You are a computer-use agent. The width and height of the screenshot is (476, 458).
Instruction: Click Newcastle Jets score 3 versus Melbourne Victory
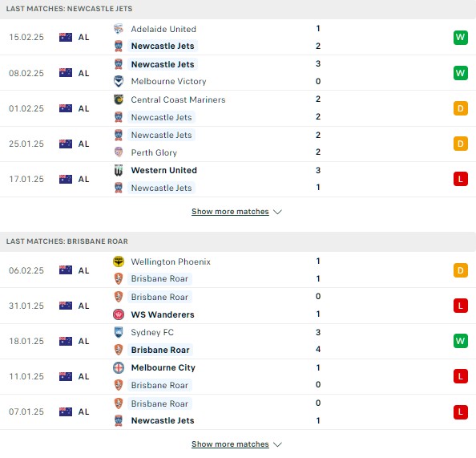pos(318,64)
